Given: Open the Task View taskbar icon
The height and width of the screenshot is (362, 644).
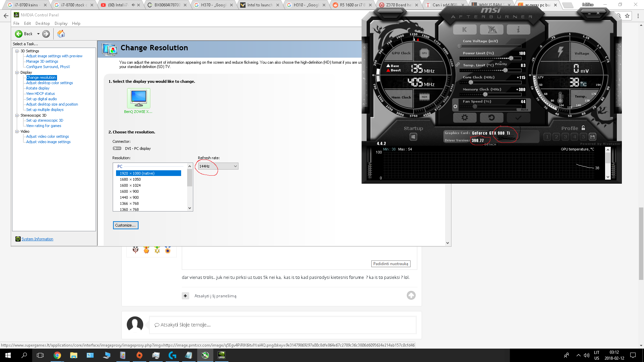Looking at the screenshot, I should click(40, 355).
